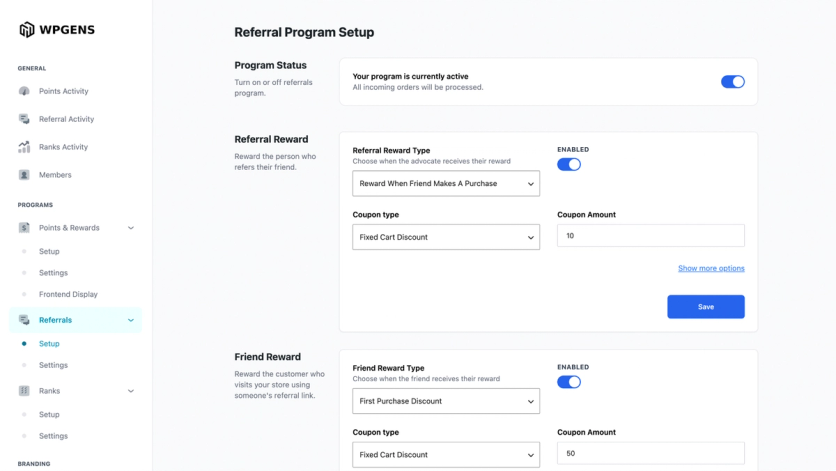Disable the Referral Reward enabled toggle
This screenshot has height=471, width=836.
[569, 164]
